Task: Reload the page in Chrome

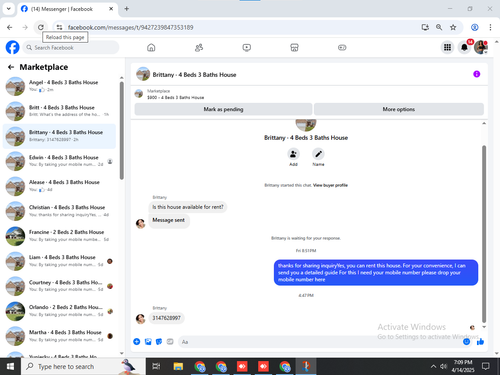Action: coord(41,27)
